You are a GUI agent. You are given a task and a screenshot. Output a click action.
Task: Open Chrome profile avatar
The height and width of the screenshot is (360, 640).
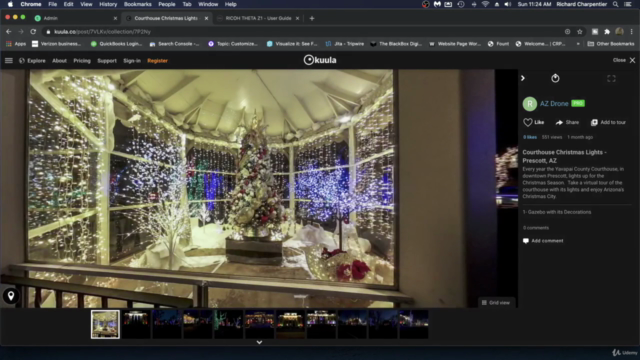pos(619,31)
